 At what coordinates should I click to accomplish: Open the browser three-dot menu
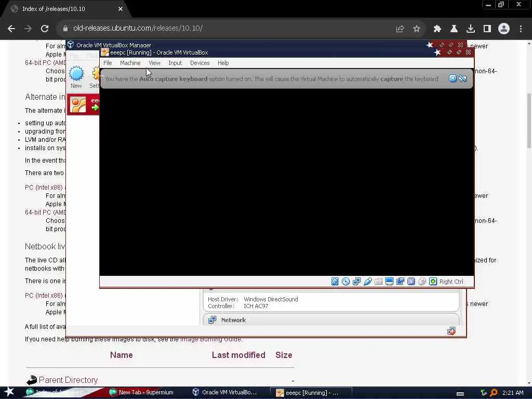tap(521, 29)
